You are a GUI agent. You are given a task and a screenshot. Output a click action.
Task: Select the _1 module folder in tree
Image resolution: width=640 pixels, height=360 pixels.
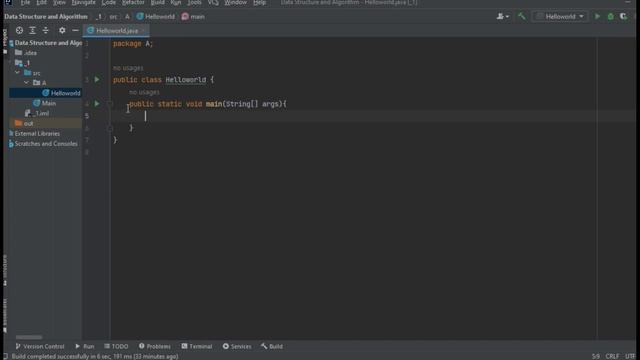tap(22, 63)
